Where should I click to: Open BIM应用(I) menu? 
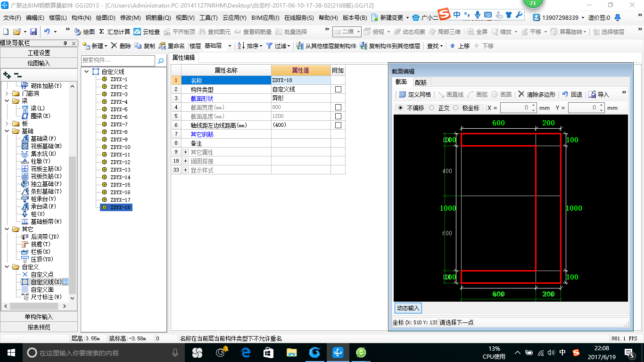point(265,18)
